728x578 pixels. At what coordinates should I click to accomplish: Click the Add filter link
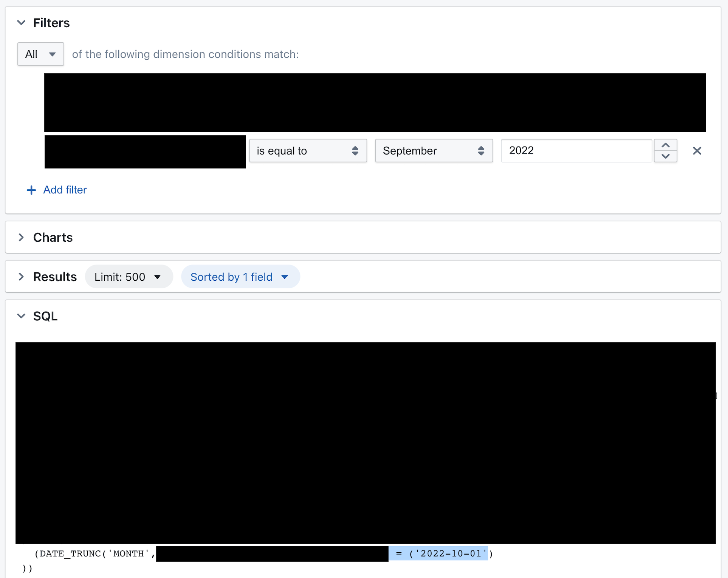coord(65,190)
